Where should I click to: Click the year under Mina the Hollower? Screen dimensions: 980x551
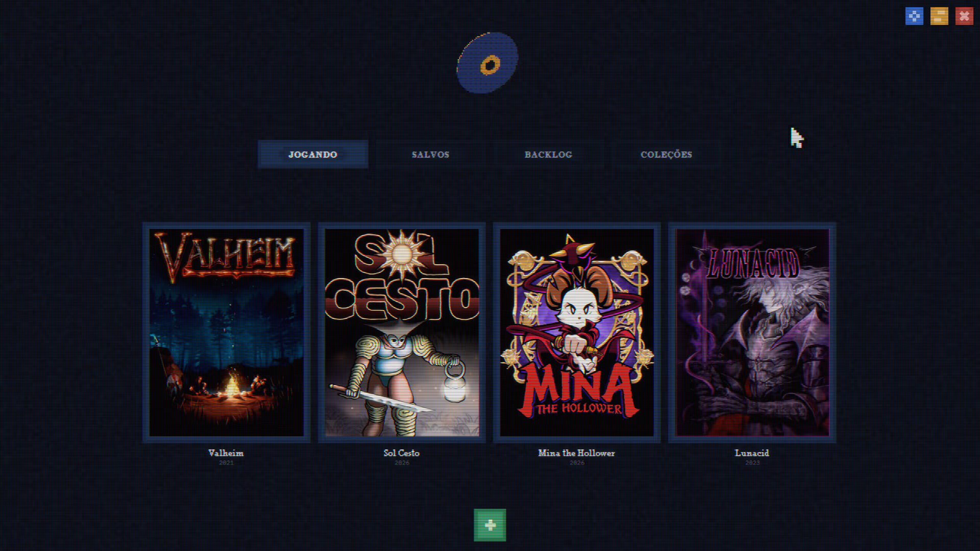pyautogui.click(x=577, y=463)
